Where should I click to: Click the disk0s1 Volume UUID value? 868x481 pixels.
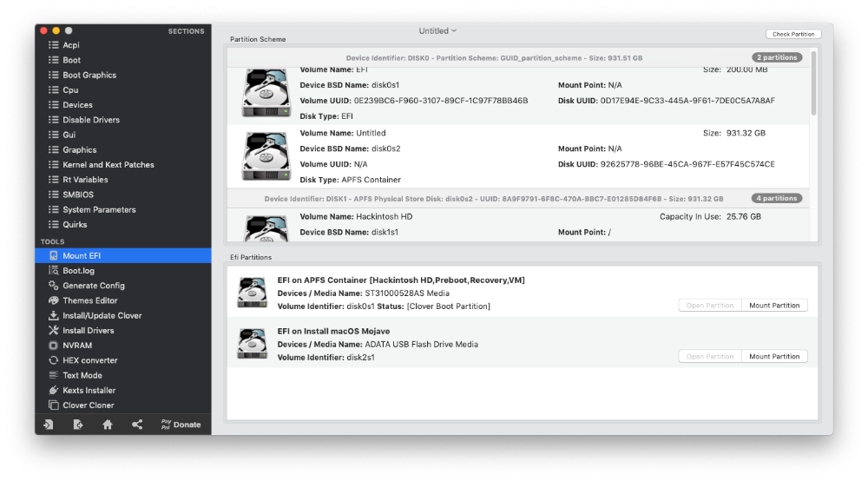coord(441,101)
